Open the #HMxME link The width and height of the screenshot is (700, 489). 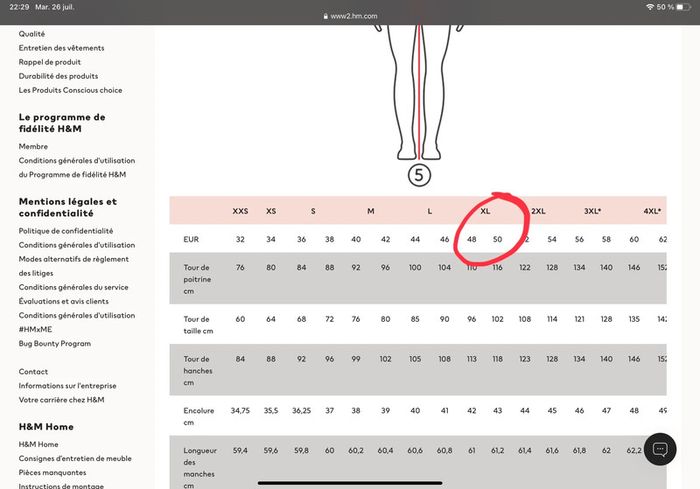(x=35, y=329)
